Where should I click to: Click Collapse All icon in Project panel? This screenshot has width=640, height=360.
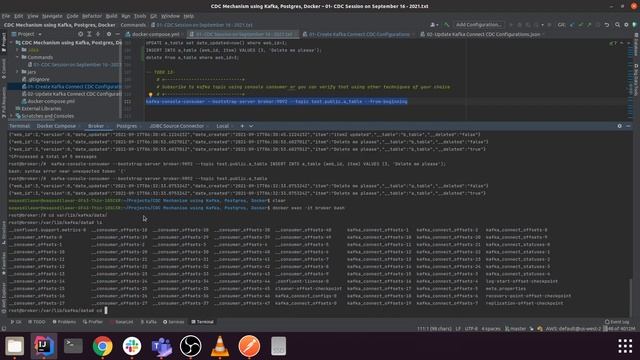(x=98, y=34)
